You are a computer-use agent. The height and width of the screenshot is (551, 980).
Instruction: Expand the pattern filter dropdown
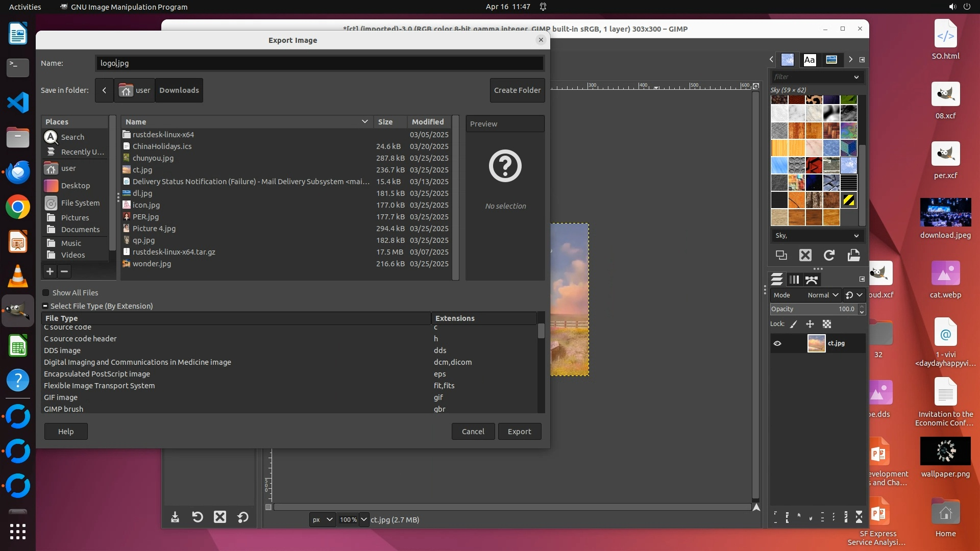click(856, 77)
